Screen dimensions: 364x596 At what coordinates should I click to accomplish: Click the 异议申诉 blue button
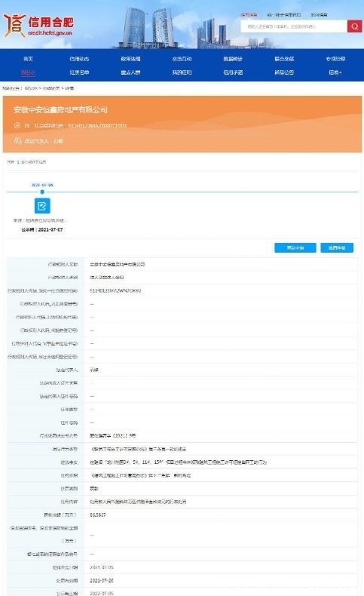point(295,247)
